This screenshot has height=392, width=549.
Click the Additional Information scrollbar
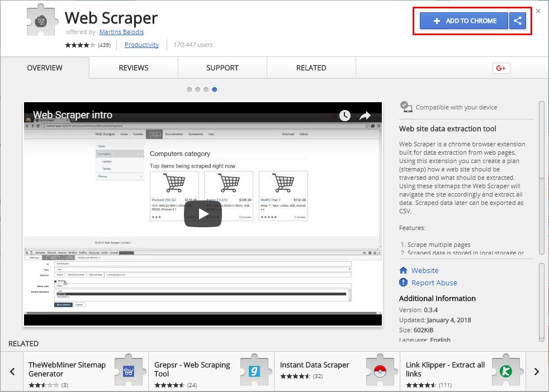pos(542,302)
